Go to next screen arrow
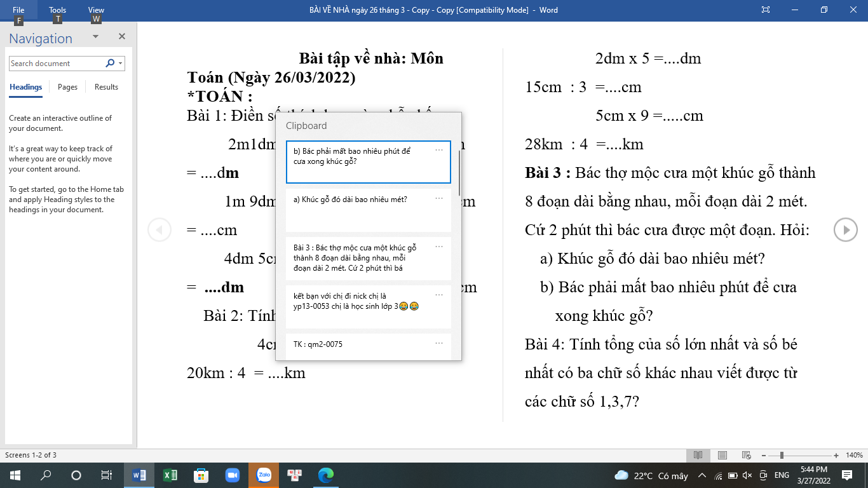The height and width of the screenshot is (488, 868). pos(846,229)
